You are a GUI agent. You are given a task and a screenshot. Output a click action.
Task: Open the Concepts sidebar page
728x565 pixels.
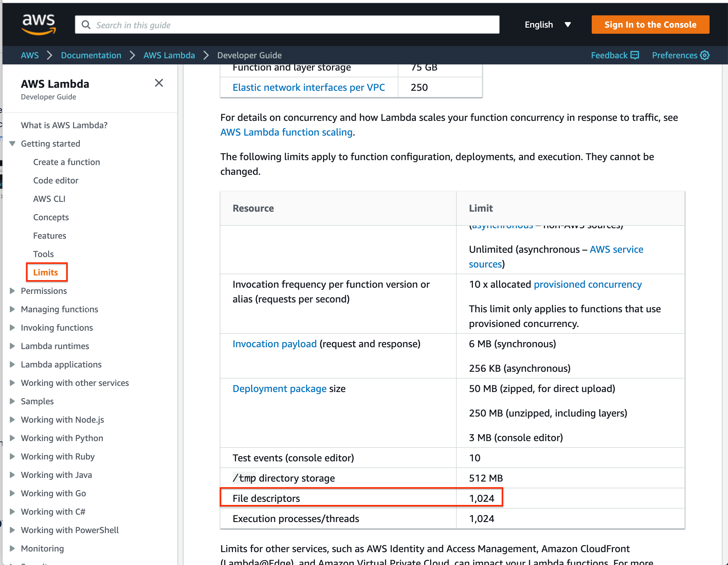51,217
